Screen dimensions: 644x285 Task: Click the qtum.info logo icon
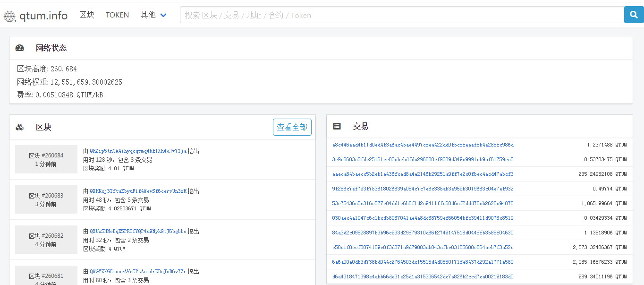point(9,16)
